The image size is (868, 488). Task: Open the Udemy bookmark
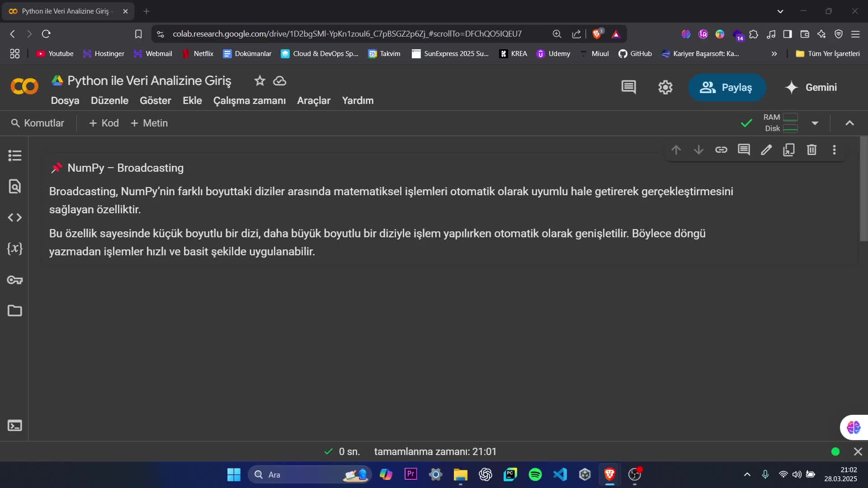(x=553, y=54)
